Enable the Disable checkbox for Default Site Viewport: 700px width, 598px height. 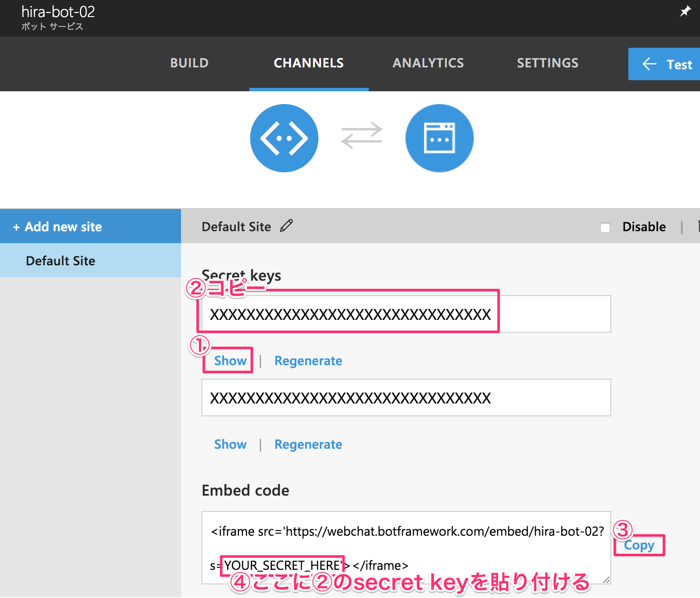tap(605, 228)
